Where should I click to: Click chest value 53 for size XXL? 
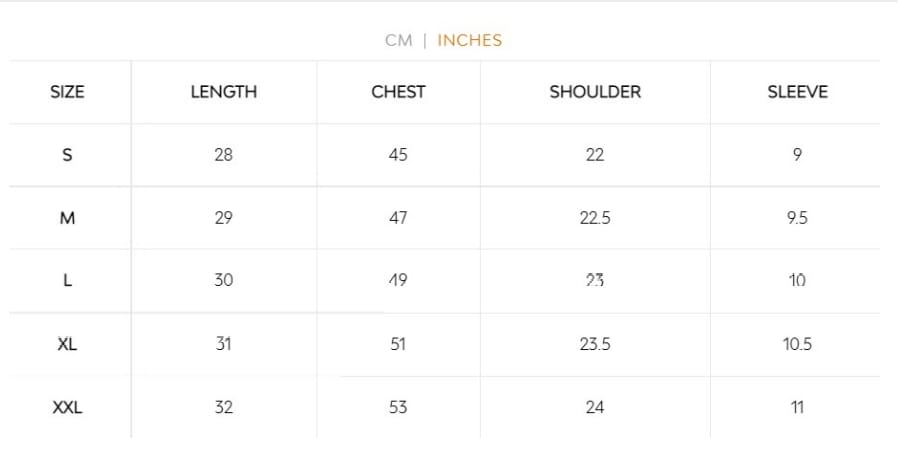[398, 407]
